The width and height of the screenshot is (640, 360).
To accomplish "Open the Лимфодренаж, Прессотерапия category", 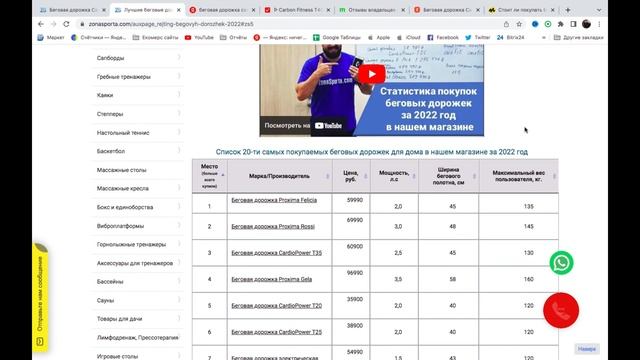I will [138, 338].
